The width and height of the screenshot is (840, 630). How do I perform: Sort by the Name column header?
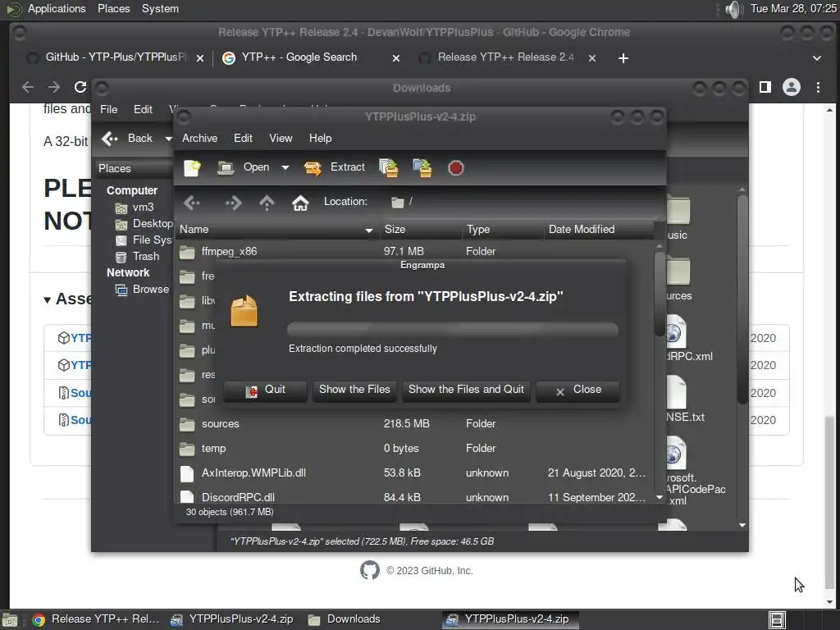[276, 230]
